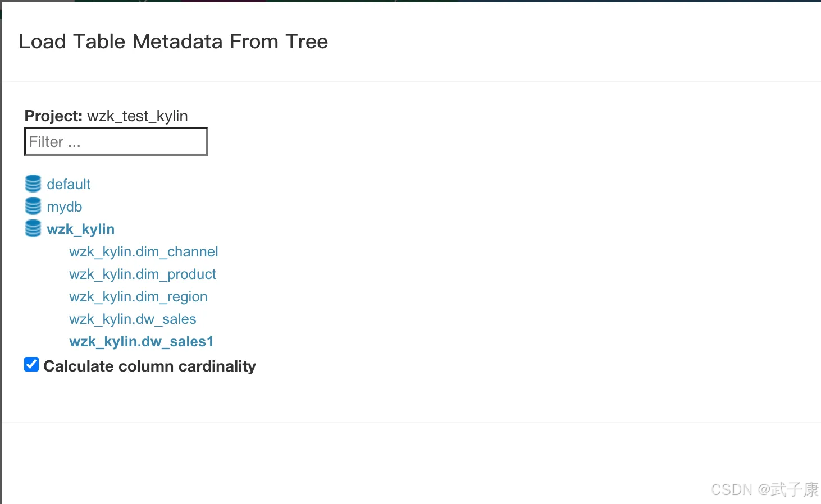Click the wzk_test_kylin project name
Viewport: 821px width, 504px height.
pos(138,116)
